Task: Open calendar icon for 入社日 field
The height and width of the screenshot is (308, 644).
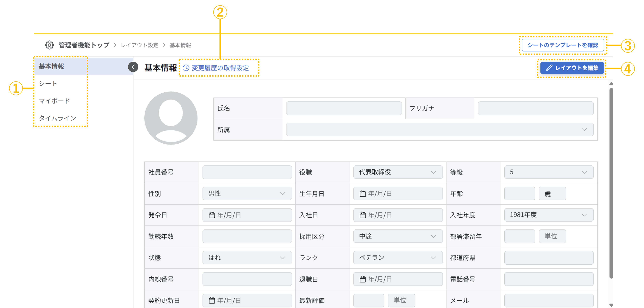Action: [362, 215]
